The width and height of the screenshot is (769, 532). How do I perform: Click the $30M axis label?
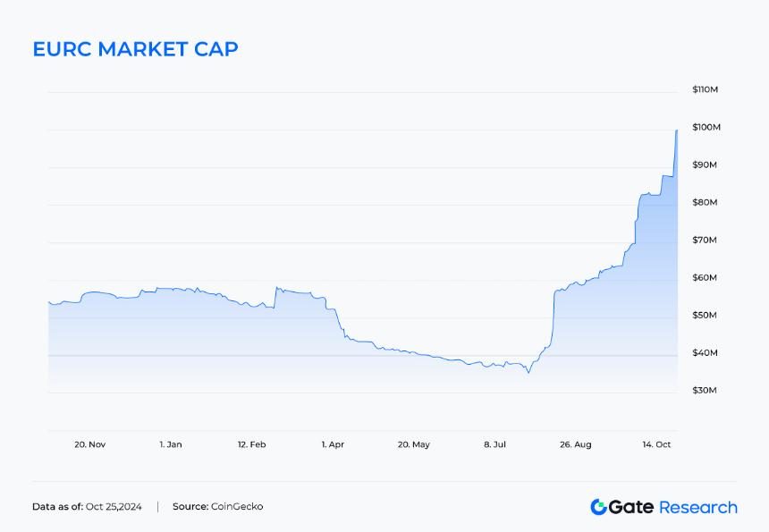click(705, 391)
